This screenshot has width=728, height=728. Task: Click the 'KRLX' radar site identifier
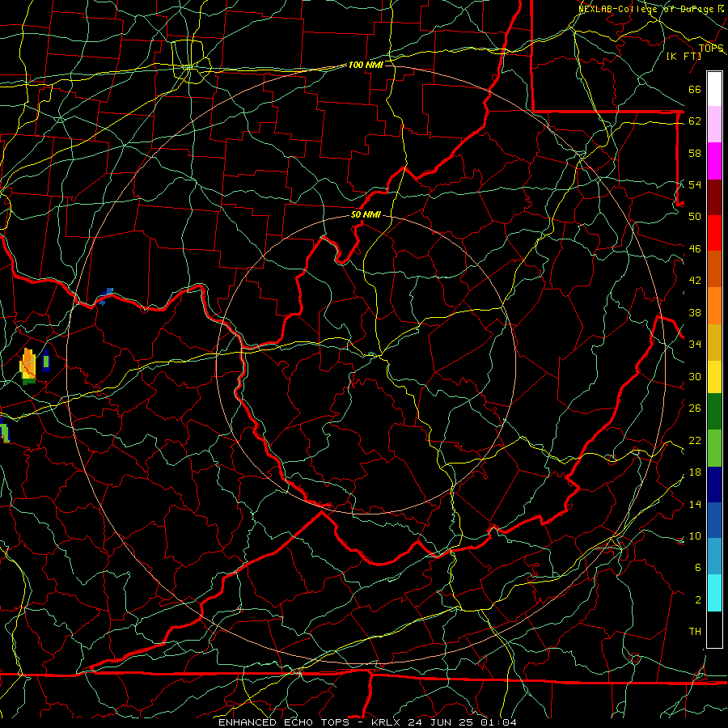click(387, 722)
